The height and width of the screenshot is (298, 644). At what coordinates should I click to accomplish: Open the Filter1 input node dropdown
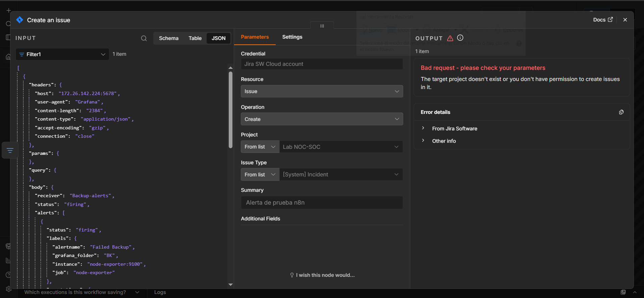click(62, 54)
